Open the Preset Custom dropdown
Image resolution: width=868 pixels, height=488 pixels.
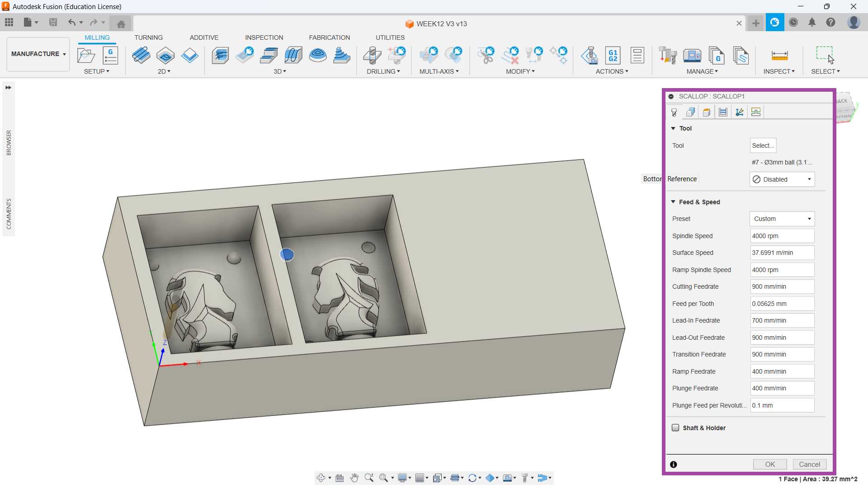tap(782, 219)
